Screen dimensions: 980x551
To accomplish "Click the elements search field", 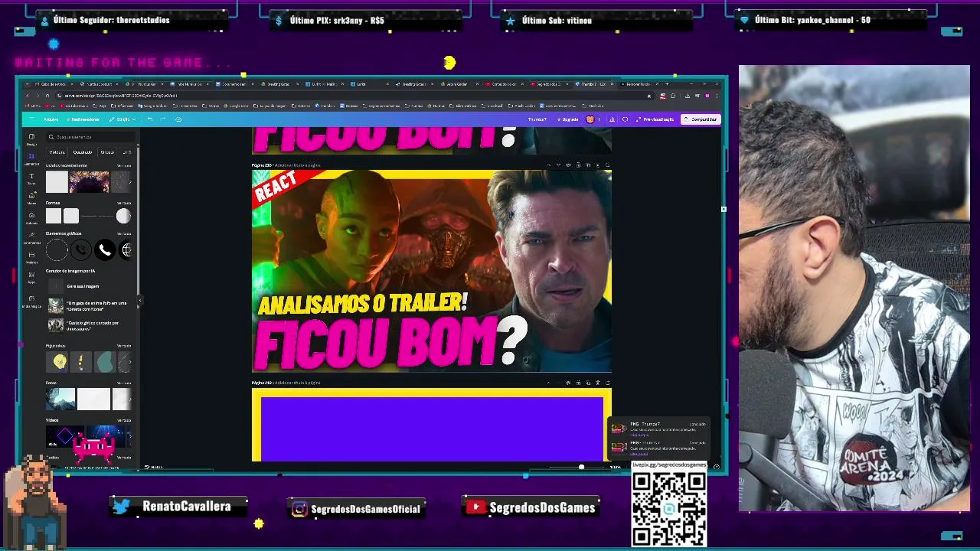I will tap(90, 137).
